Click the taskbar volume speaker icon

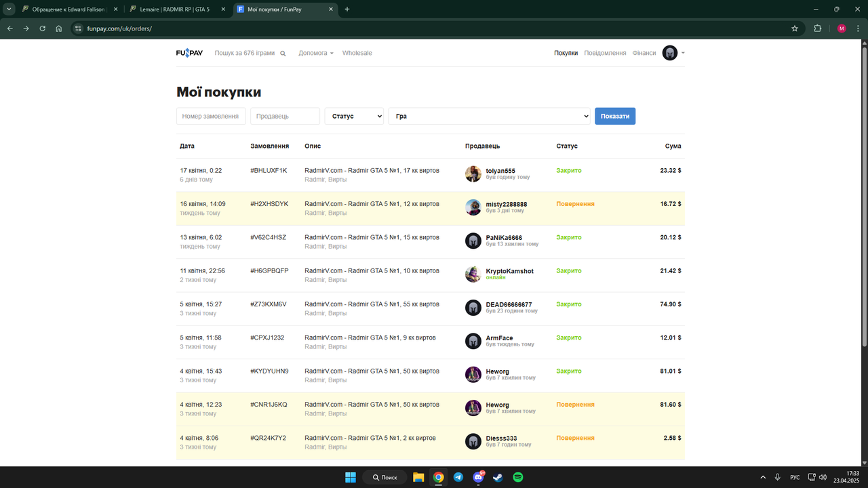tap(823, 477)
